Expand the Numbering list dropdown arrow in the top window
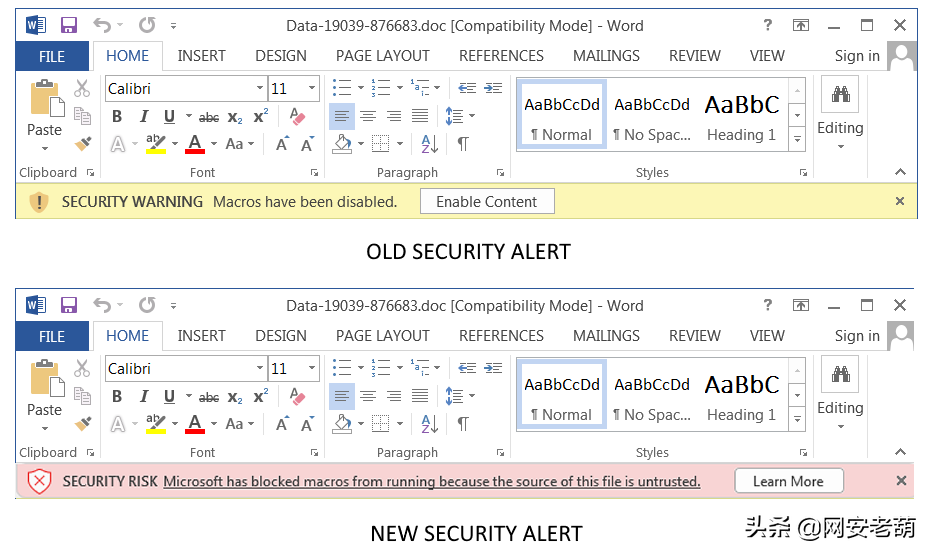Screen dimensions: 932x555 tap(400, 89)
